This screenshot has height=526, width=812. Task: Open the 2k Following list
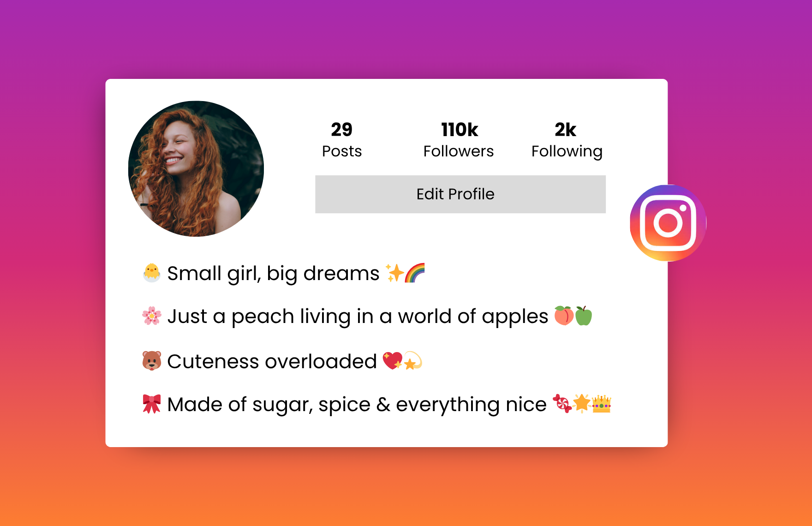point(567,140)
